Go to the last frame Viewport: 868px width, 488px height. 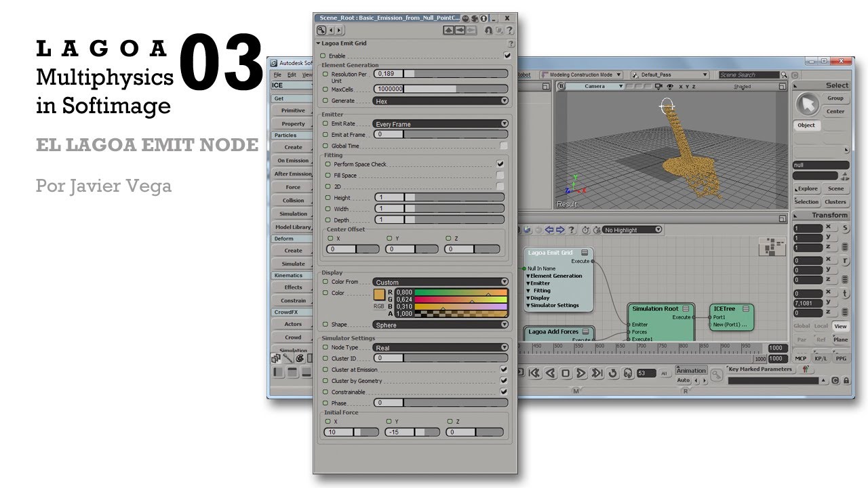597,373
